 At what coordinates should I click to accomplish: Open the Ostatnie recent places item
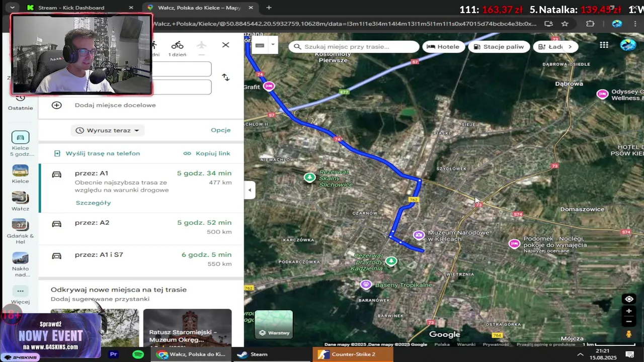(20, 103)
